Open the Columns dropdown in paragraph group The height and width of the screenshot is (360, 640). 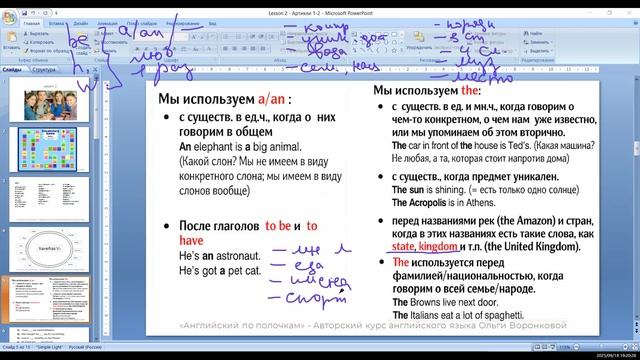(x=264, y=49)
